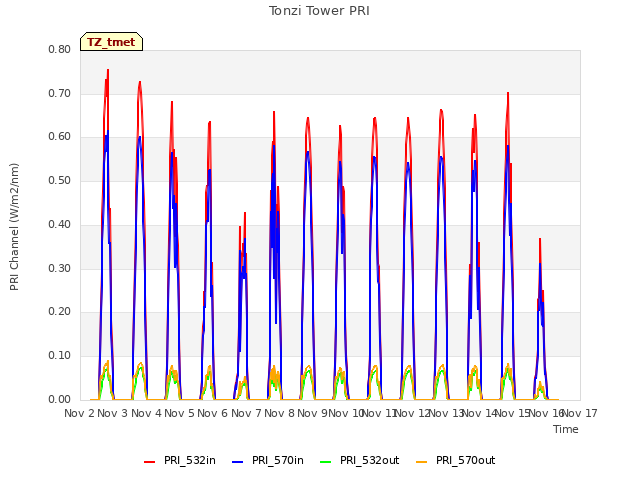Click the 0.50 y-axis tick label
The image size is (640, 480).
[60, 180]
